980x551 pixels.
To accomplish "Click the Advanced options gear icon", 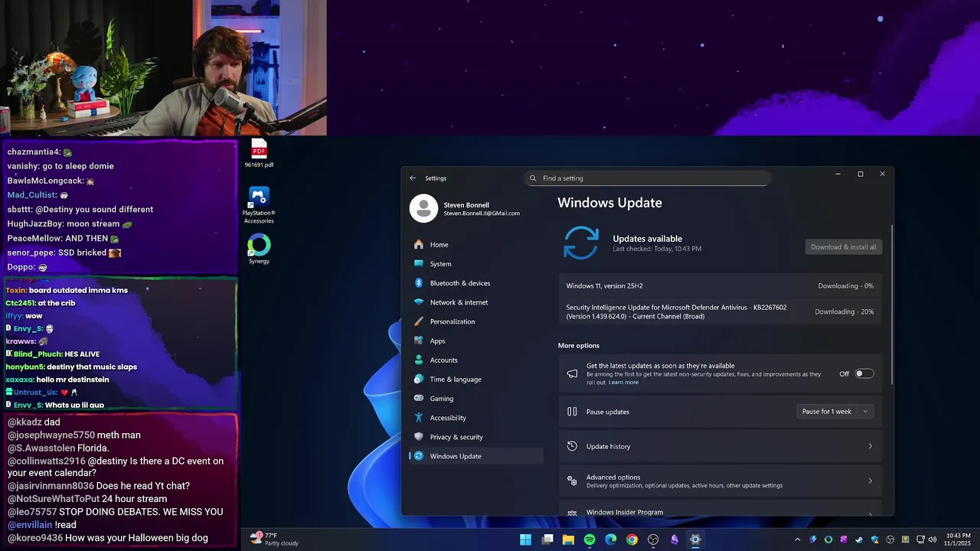I will (x=572, y=481).
